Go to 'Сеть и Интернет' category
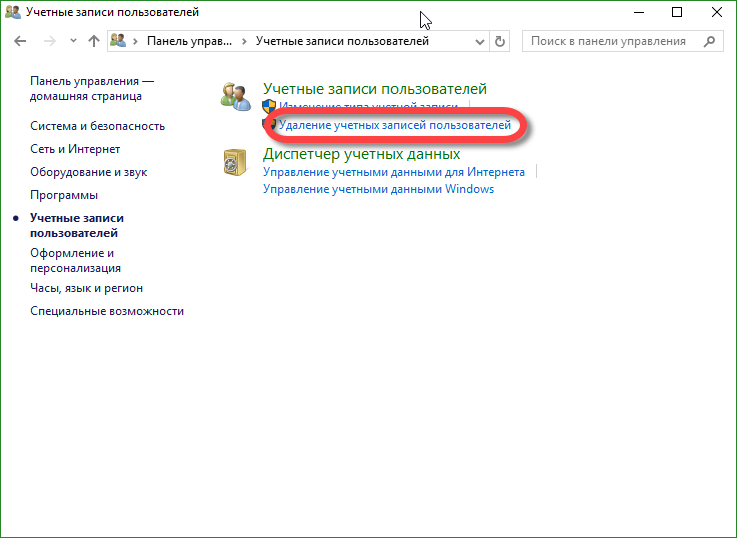Image resolution: width=737 pixels, height=538 pixels. point(75,149)
